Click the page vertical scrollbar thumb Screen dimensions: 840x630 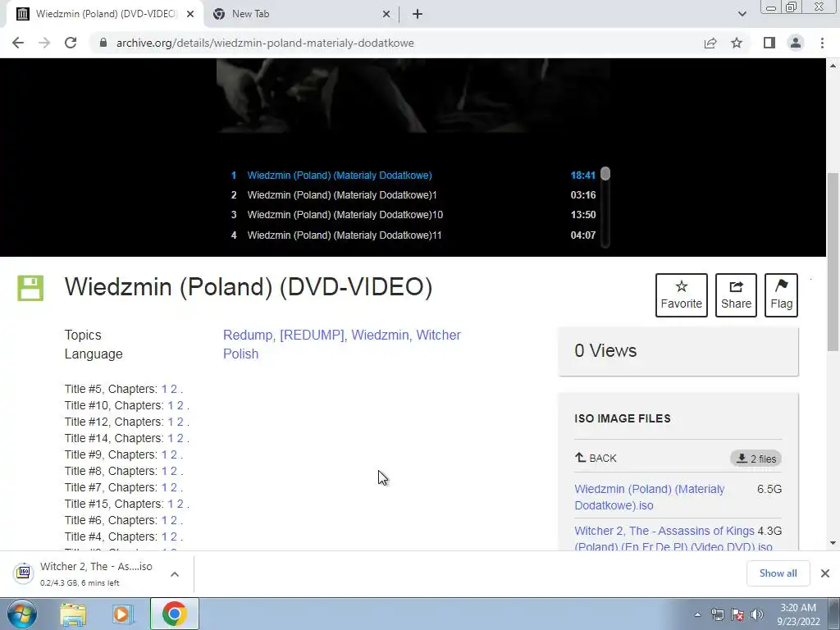[x=833, y=262]
